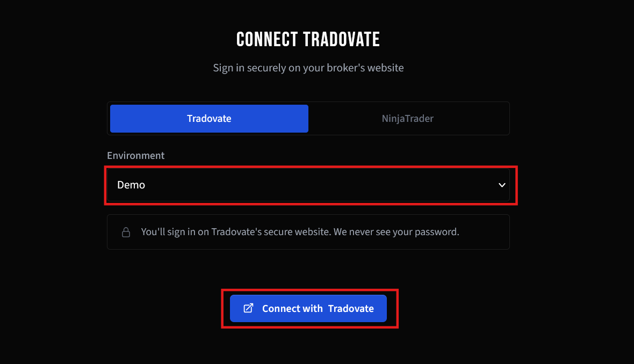Click the secure website notice bar

pos(308,232)
